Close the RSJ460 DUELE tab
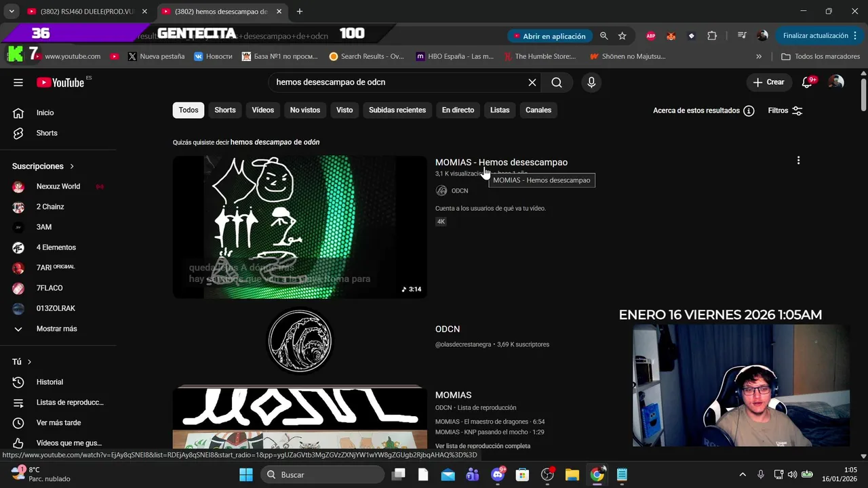This screenshot has height=488, width=868. [144, 12]
